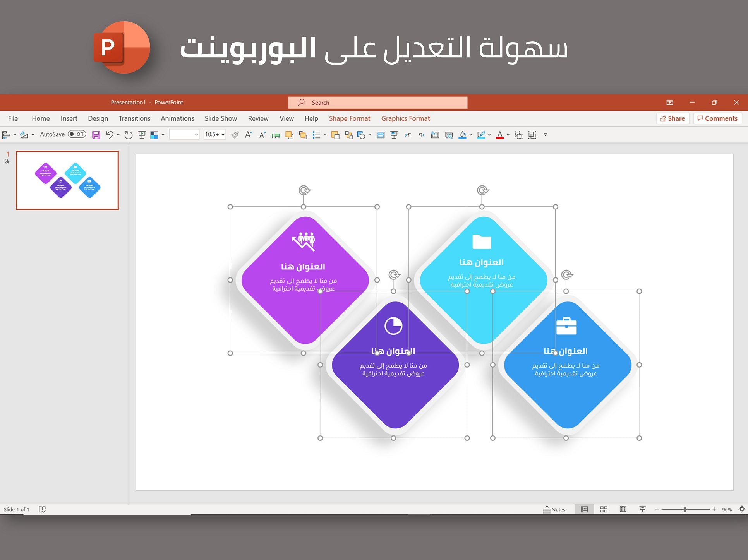Click the zoom slider handle
The width and height of the screenshot is (748, 560).
tap(685, 509)
